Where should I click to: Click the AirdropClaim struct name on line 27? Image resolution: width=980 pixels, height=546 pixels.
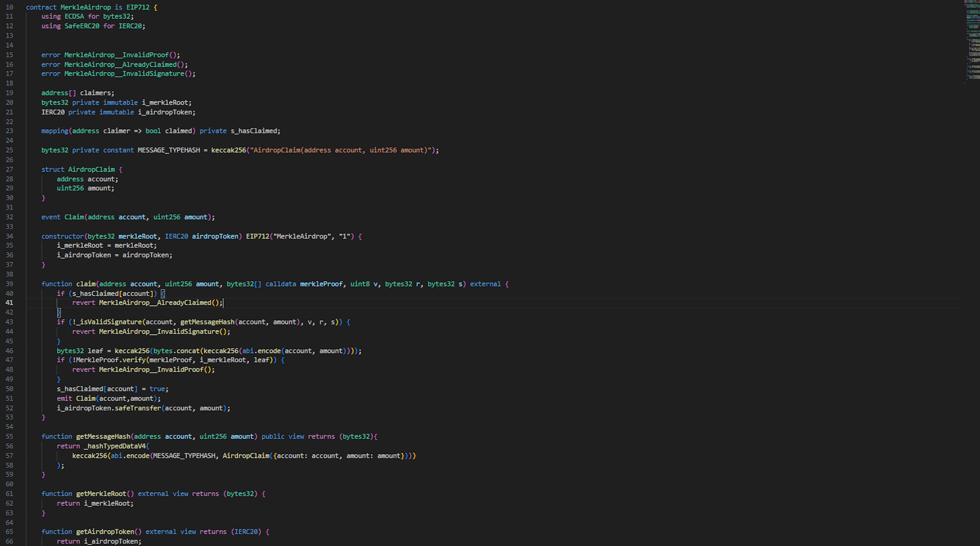pyautogui.click(x=91, y=169)
